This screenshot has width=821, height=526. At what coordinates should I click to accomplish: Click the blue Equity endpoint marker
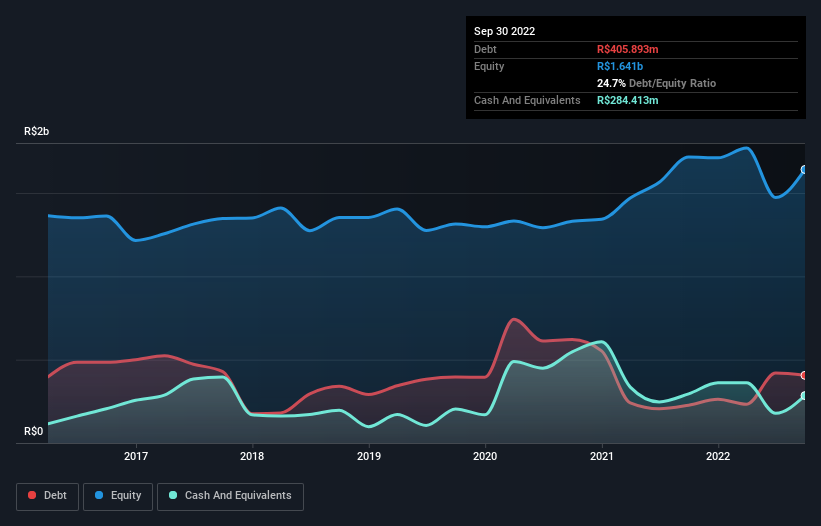click(x=804, y=170)
